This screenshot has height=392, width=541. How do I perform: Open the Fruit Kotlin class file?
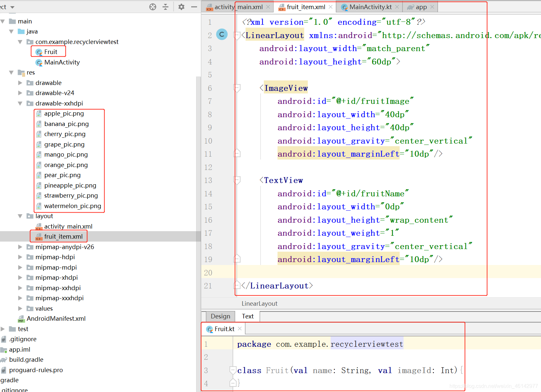(50, 52)
